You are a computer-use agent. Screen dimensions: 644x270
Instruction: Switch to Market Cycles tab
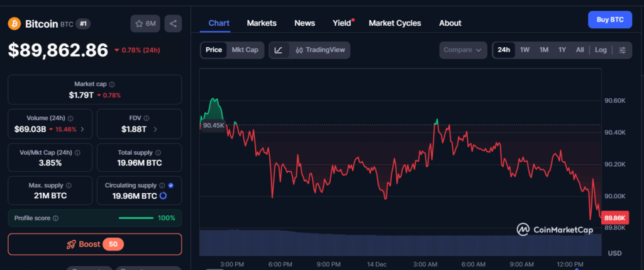[395, 23]
